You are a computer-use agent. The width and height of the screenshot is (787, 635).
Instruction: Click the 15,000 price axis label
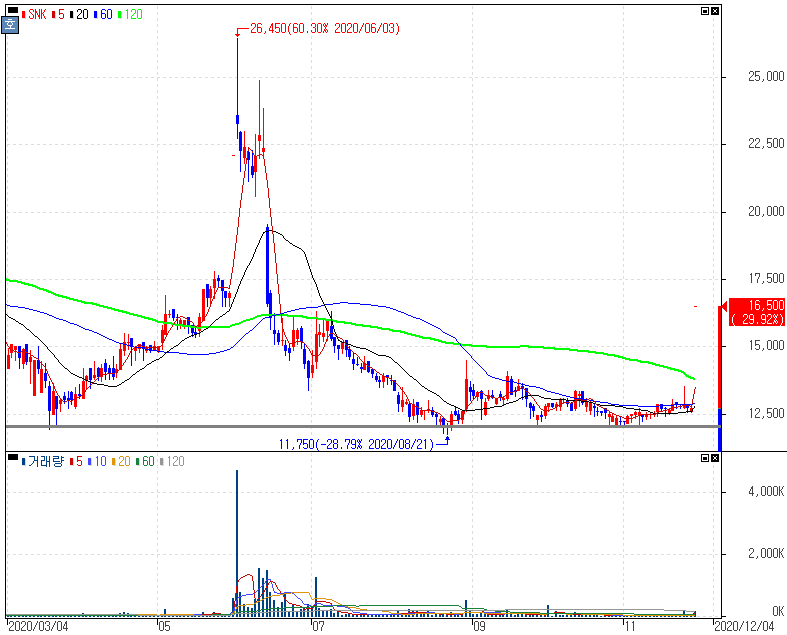tap(766, 346)
